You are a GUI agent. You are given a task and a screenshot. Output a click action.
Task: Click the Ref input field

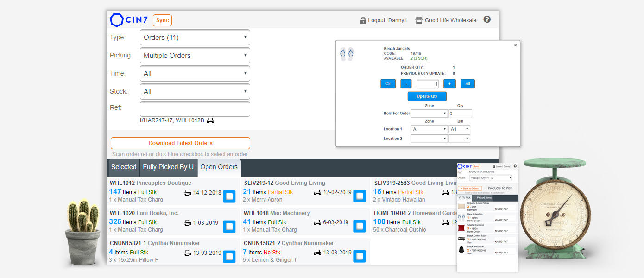pos(195,109)
